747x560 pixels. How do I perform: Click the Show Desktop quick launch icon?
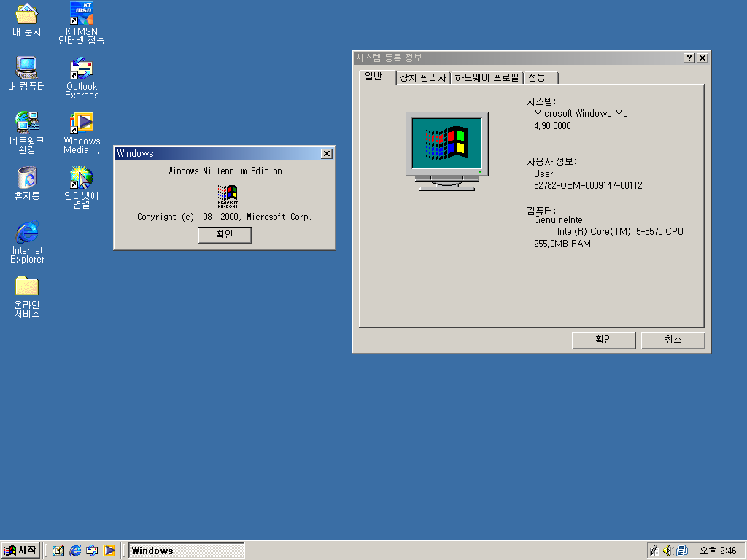pos(58,551)
